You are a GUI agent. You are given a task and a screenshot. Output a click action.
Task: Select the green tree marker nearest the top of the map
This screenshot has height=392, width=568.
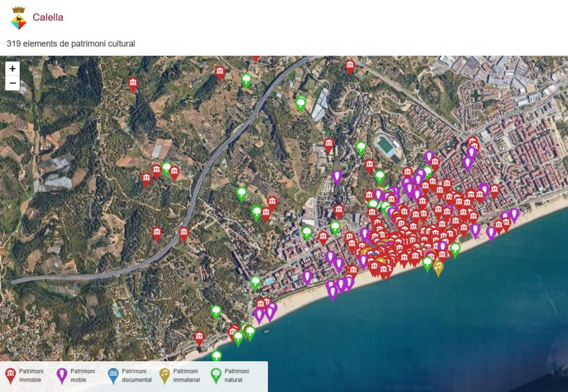click(246, 80)
